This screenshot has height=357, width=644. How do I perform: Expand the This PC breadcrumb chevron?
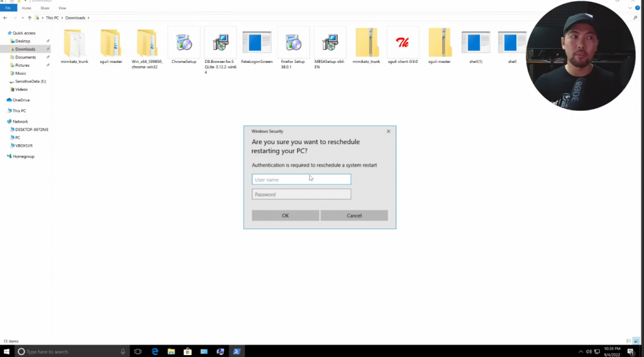click(x=62, y=18)
